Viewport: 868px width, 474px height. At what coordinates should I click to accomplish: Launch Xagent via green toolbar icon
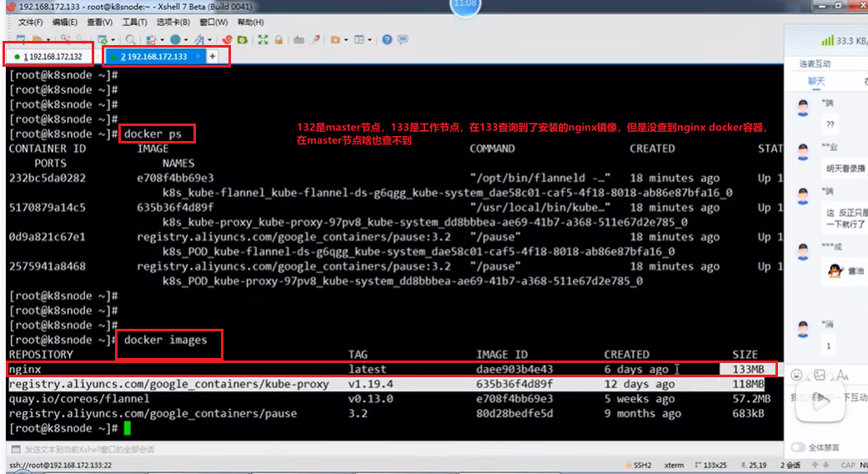(x=242, y=40)
